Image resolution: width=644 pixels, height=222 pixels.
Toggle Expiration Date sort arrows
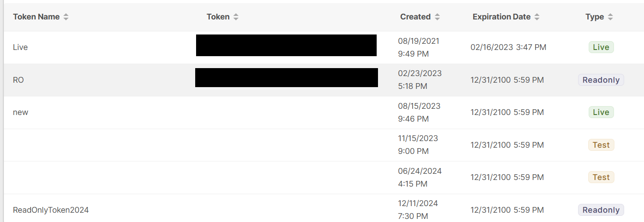pyautogui.click(x=537, y=17)
